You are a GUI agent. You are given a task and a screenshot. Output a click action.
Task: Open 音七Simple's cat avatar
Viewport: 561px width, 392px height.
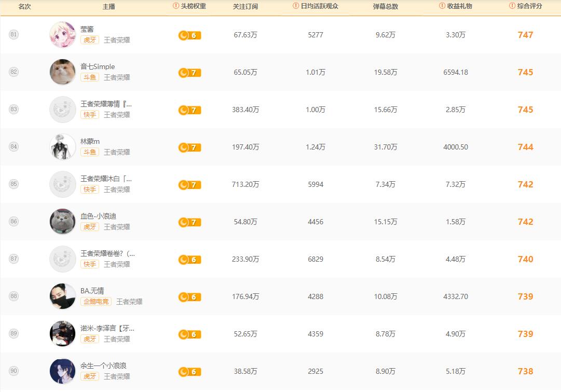tap(62, 72)
